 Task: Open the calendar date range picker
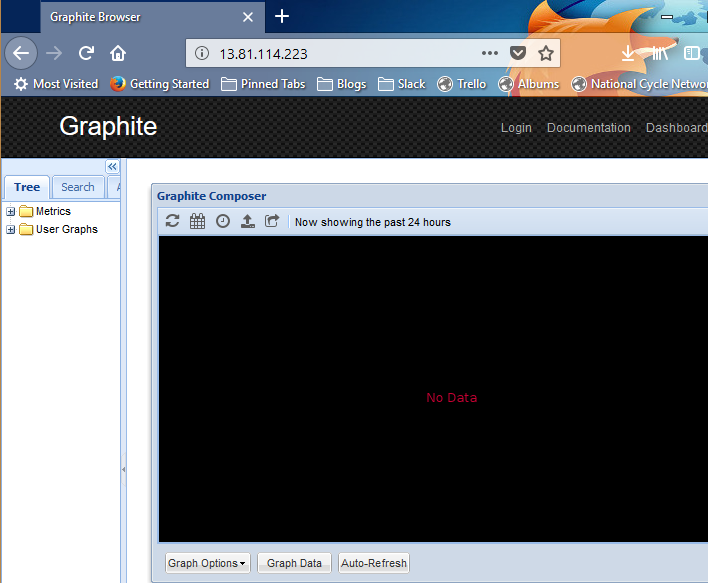click(x=197, y=221)
